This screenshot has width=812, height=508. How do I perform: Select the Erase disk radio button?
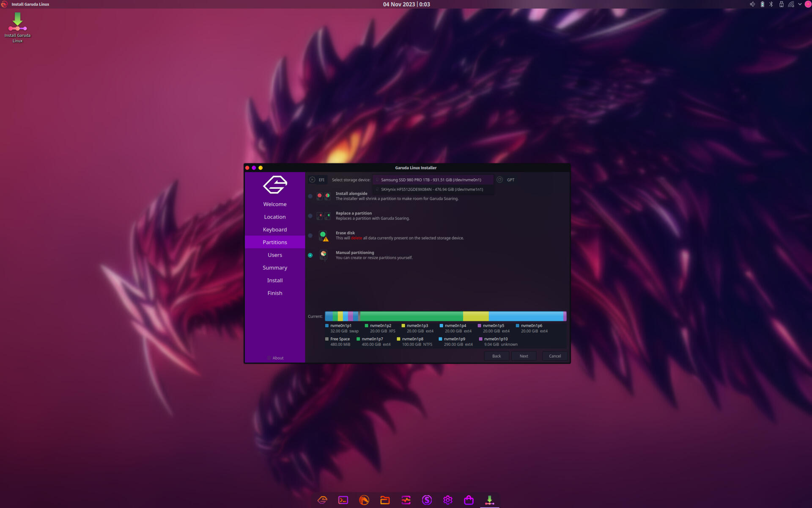coord(310,235)
